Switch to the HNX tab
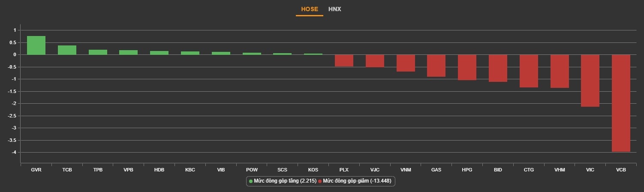Viewport: 644px width, 192px height. [334, 9]
